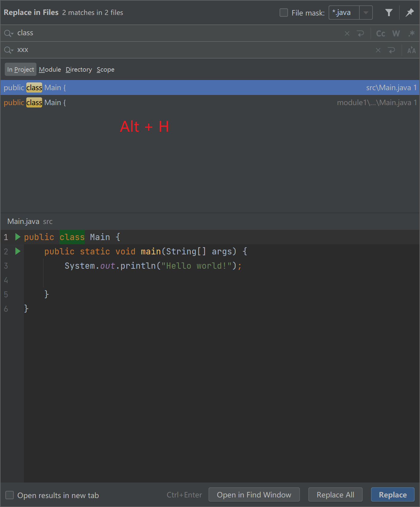Insert new line in search field
The width and height of the screenshot is (420, 507).
click(x=361, y=33)
